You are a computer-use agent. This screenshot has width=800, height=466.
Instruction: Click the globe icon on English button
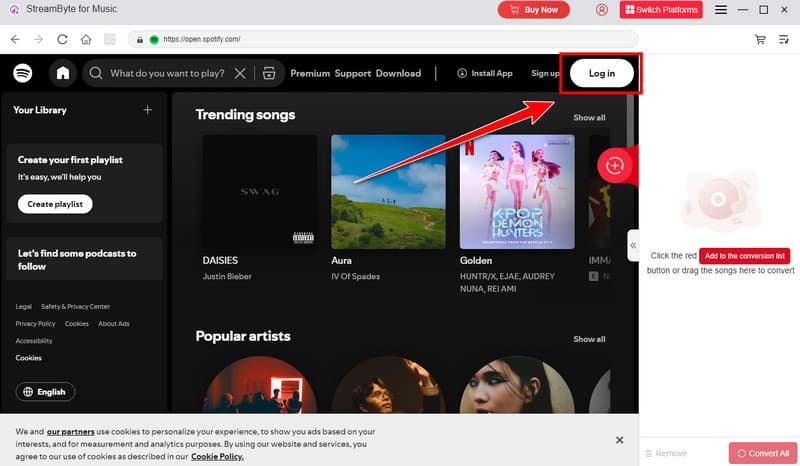(x=28, y=391)
